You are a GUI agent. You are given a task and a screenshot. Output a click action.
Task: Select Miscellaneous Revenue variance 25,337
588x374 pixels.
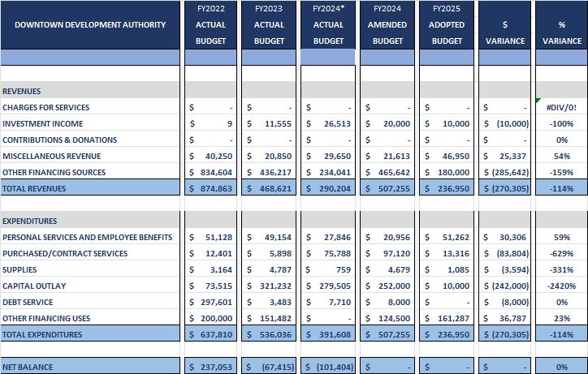click(505, 157)
